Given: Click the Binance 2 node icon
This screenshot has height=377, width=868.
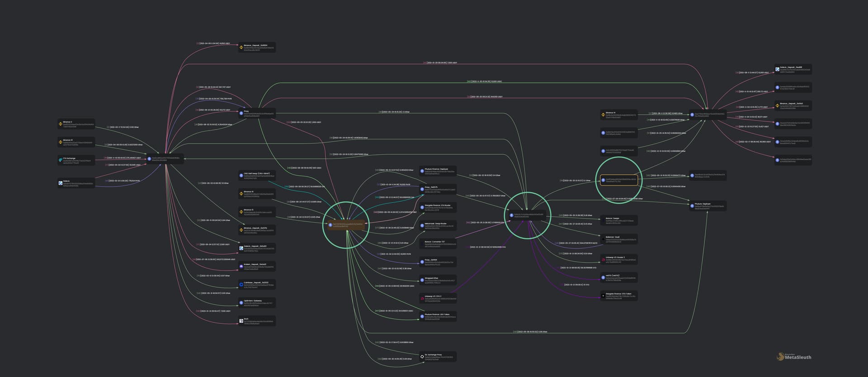Looking at the screenshot, I should 60,124.
